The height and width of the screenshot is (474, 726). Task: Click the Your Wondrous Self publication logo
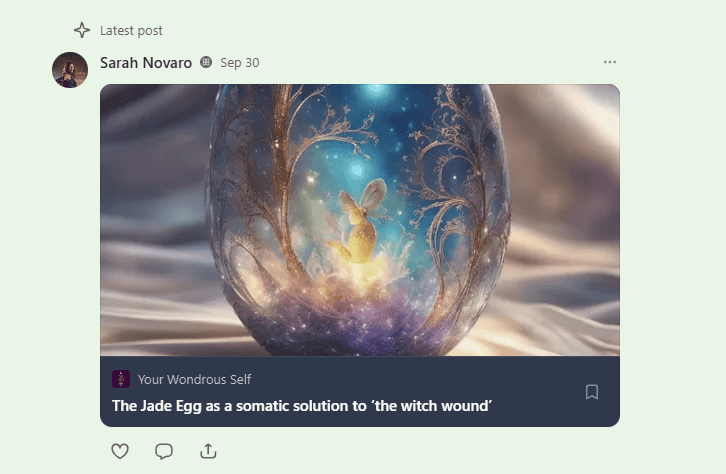click(121, 379)
